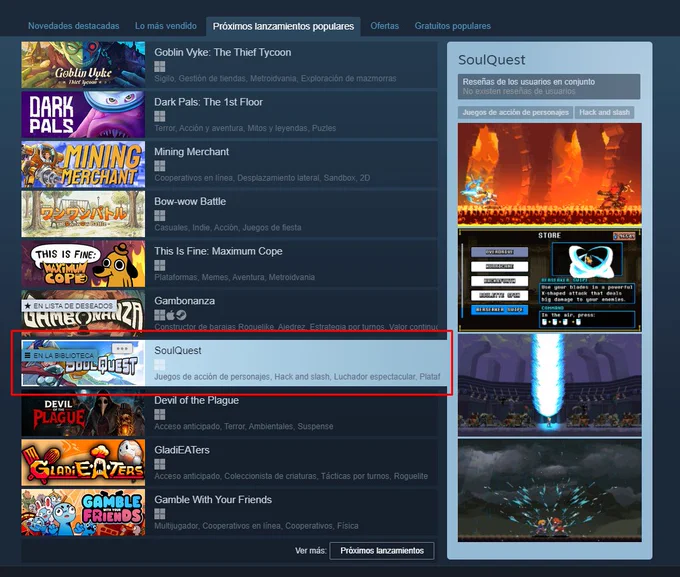Viewport: 680px width, 577px height.
Task: Open the stormy battle SoulQuest screenshot
Action: (549, 490)
